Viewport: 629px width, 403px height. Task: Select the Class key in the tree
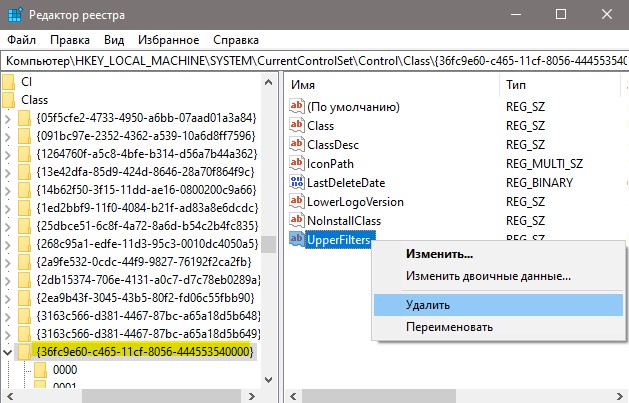(x=34, y=100)
